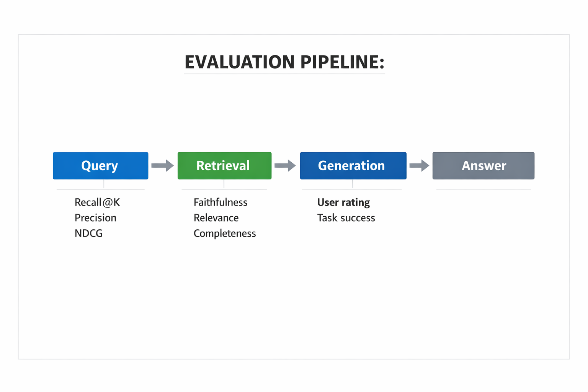Click the arrow between Query and Retrieval
The width and height of the screenshot is (588, 392).
(162, 166)
